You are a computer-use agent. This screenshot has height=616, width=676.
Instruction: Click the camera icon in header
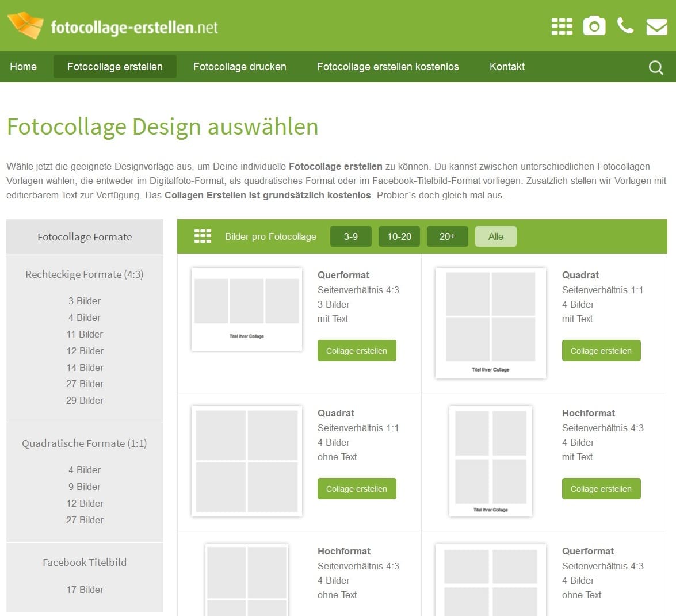594,26
